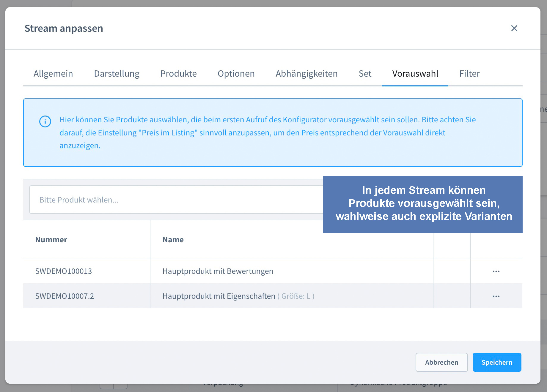Click the Abbrechen button
This screenshot has height=392, width=547.
pos(441,362)
